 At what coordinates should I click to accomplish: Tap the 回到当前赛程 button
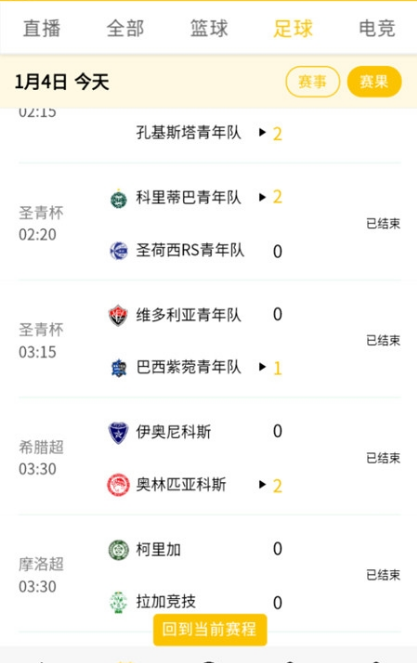click(210, 630)
